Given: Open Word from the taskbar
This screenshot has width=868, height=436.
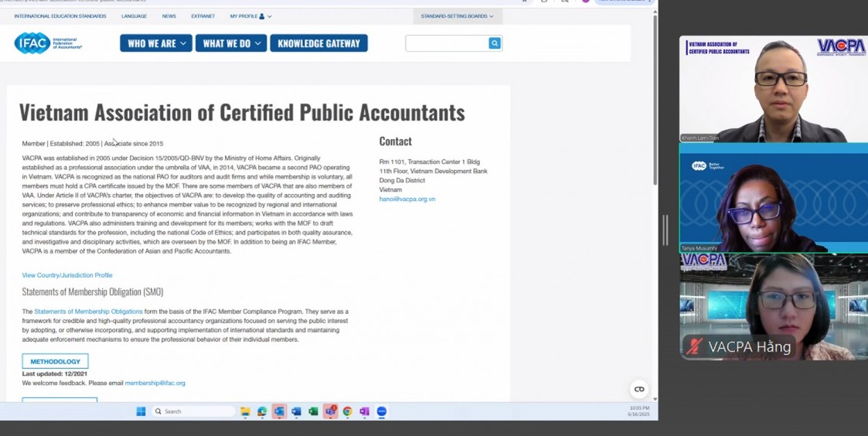Looking at the screenshot, I should point(296,411).
